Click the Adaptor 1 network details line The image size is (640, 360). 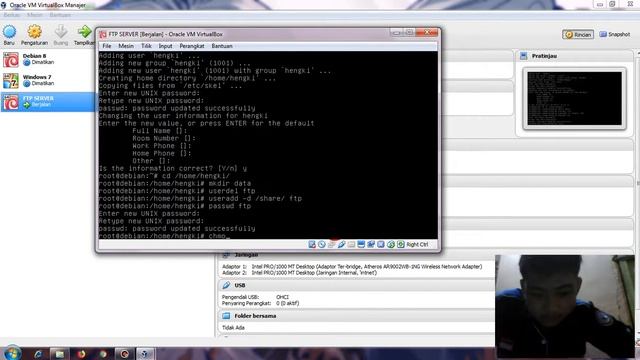pyautogui.click(x=352, y=267)
